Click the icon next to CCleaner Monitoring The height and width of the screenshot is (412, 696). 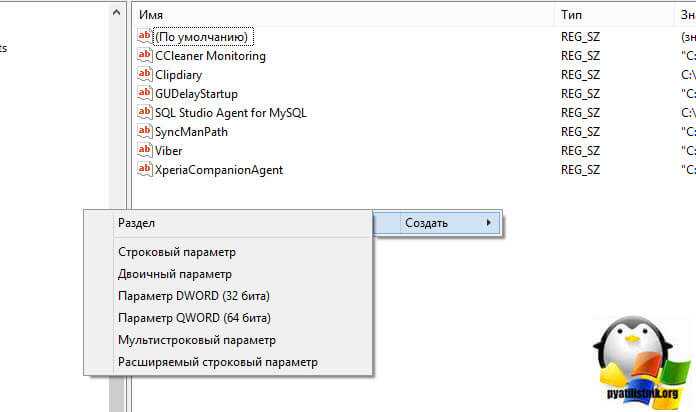[x=145, y=55]
